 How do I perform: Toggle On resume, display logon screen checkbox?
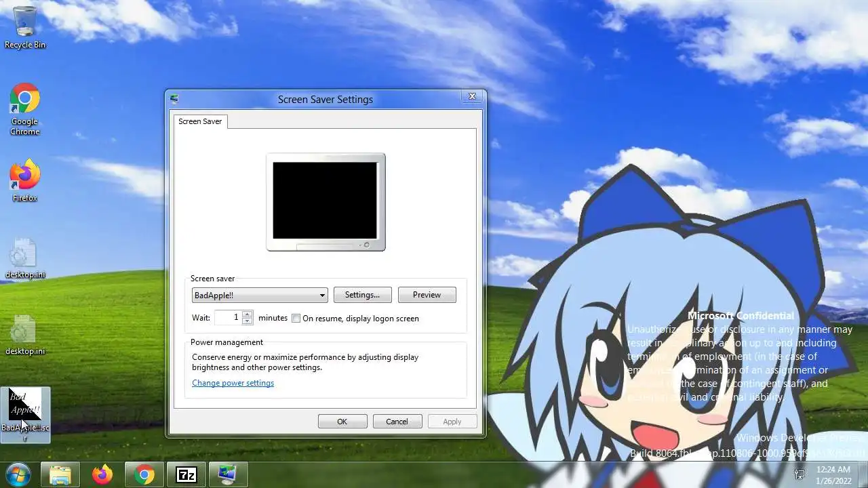coord(296,319)
